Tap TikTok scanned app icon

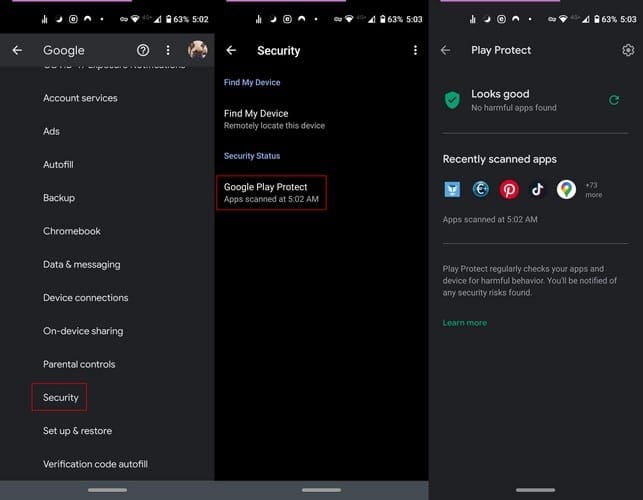tap(538, 189)
